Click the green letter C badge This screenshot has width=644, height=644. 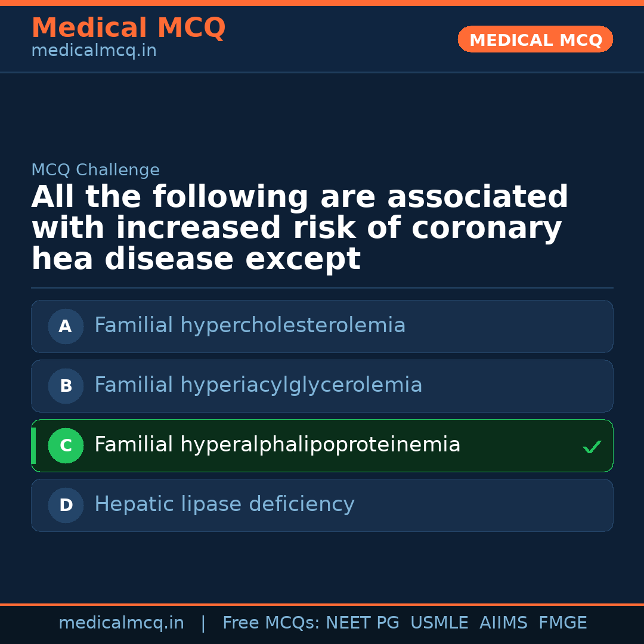coord(66,445)
